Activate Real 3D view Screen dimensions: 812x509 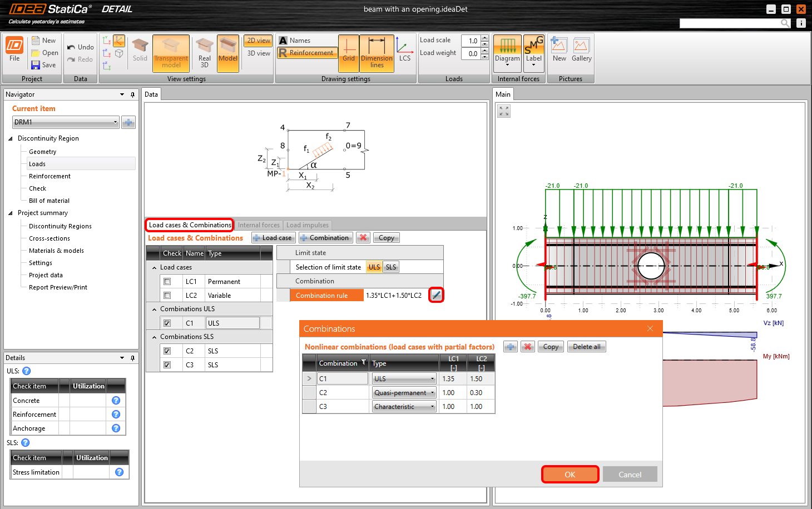(204, 53)
